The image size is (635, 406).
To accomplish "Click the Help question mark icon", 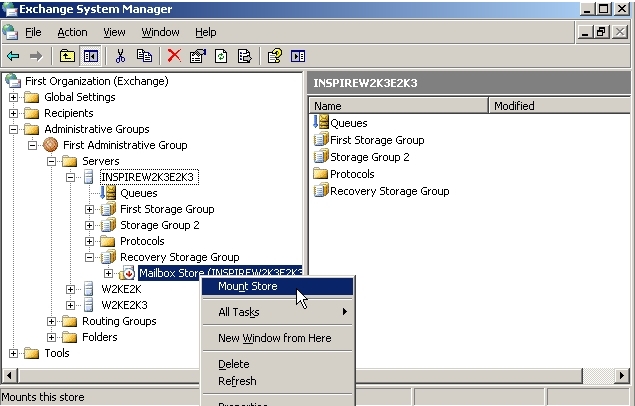I will coord(275,56).
